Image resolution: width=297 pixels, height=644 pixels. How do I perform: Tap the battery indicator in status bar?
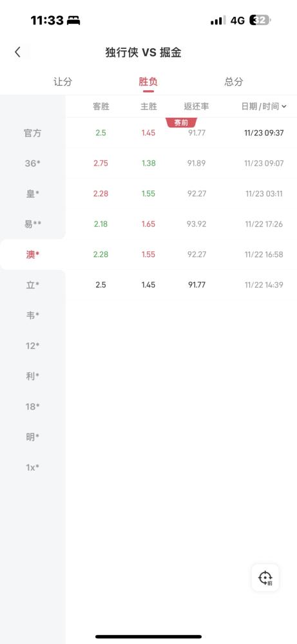[x=260, y=20]
